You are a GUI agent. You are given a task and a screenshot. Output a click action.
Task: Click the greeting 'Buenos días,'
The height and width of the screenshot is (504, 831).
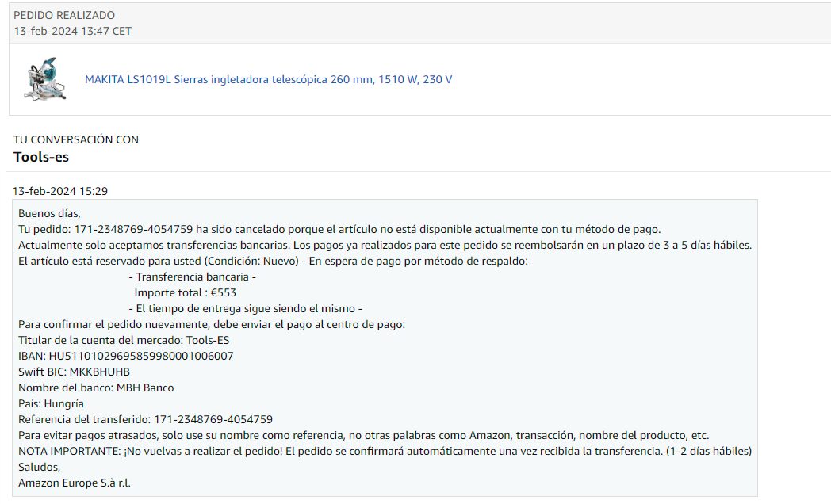(49, 213)
